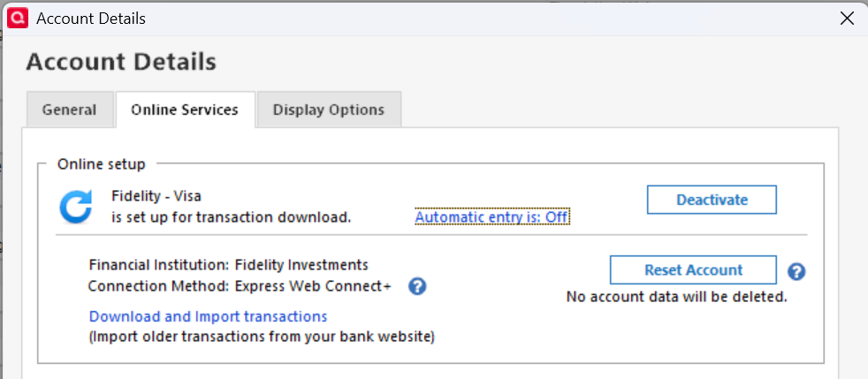The height and width of the screenshot is (379, 868).
Task: Click the Reset Account button
Action: click(x=693, y=270)
